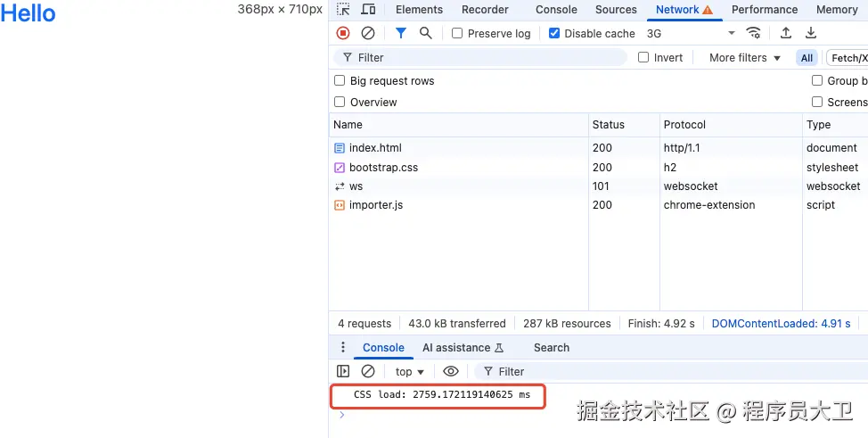Tick the Screenshots checkbox
Viewport: 868px width, 438px height.
click(x=817, y=102)
